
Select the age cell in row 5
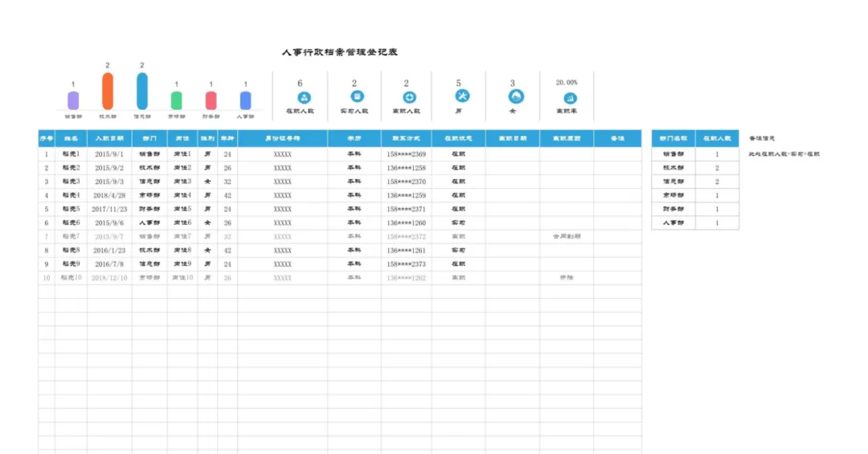coord(227,209)
